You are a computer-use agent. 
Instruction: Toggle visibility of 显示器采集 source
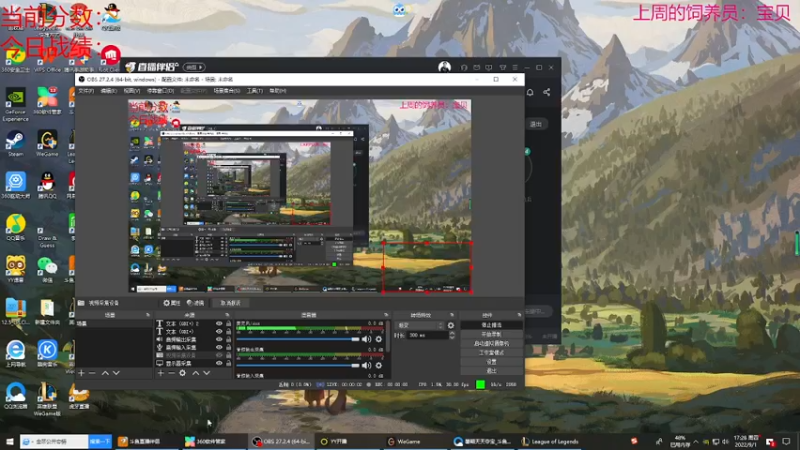click(219, 363)
